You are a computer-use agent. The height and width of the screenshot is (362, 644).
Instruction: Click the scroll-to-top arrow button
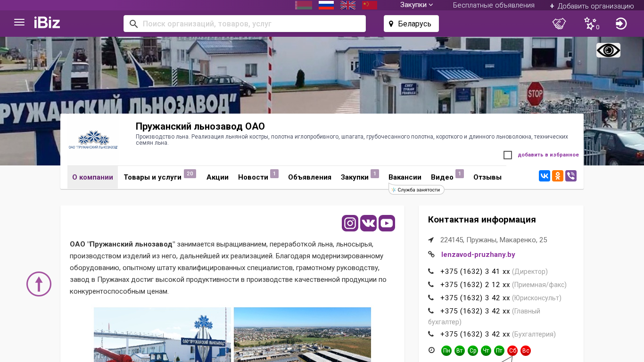click(x=39, y=284)
